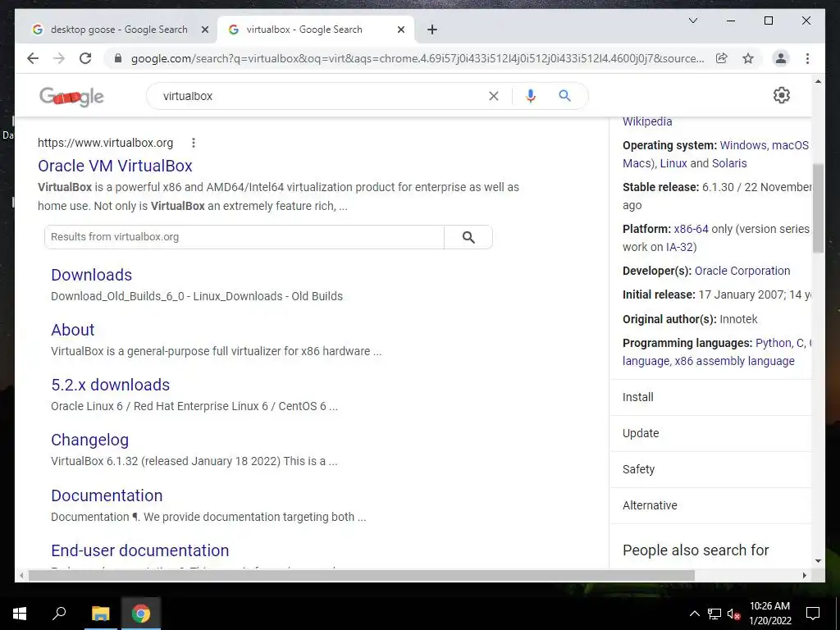Click the scroll right arrow
The width and height of the screenshot is (840, 630).
[804, 575]
